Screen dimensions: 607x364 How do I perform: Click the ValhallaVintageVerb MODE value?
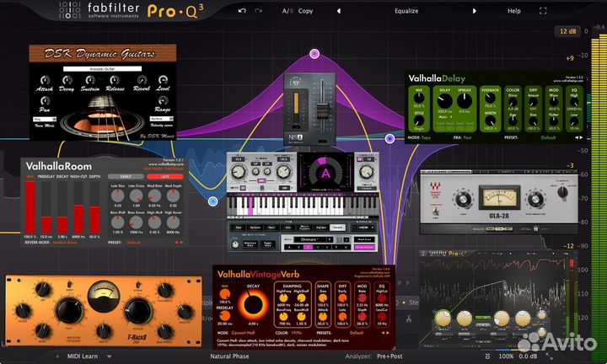coord(243,333)
